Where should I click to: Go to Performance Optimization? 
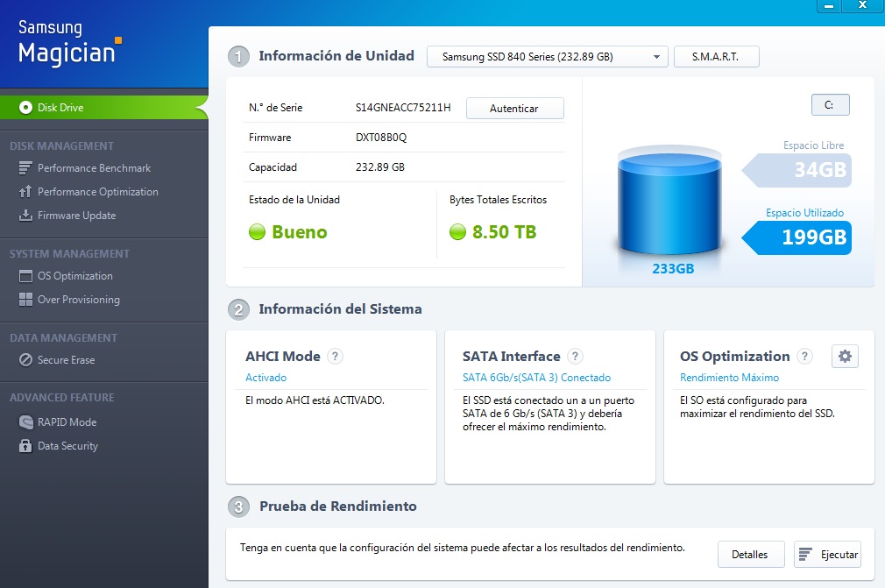coord(97,192)
